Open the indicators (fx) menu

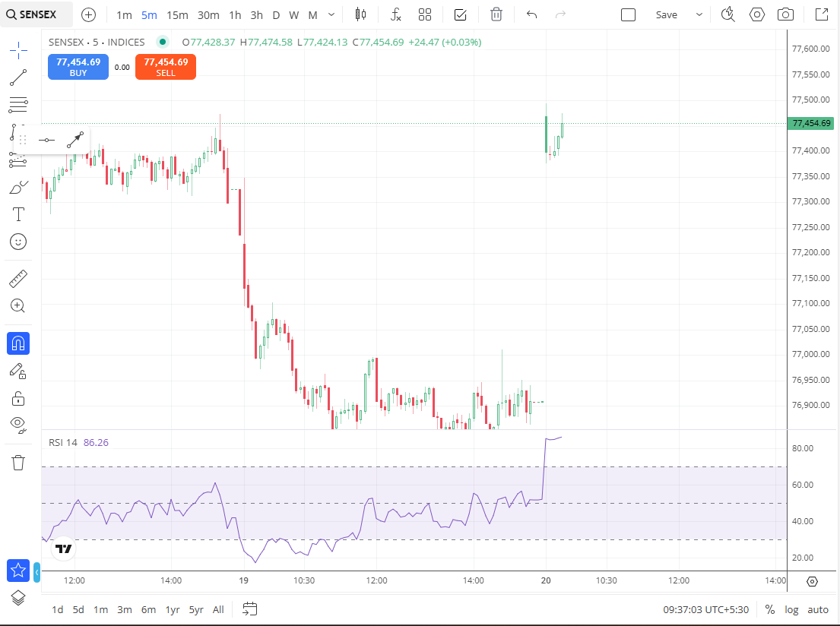(x=396, y=14)
